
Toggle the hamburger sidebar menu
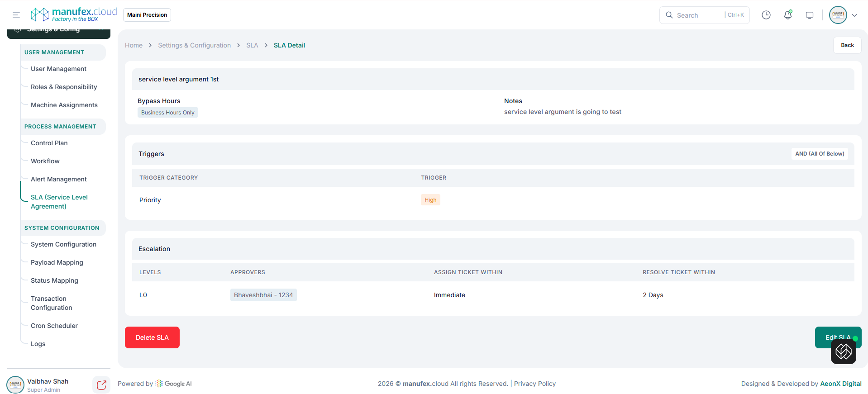tap(16, 15)
